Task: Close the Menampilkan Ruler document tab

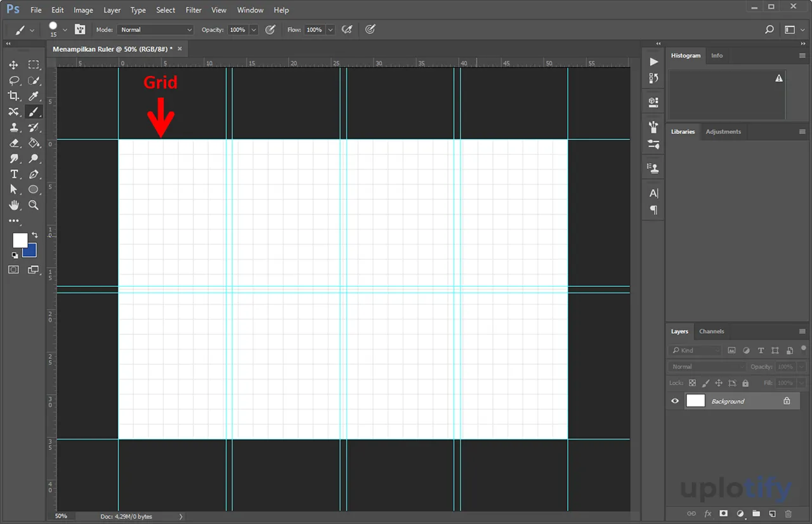Action: (180, 49)
